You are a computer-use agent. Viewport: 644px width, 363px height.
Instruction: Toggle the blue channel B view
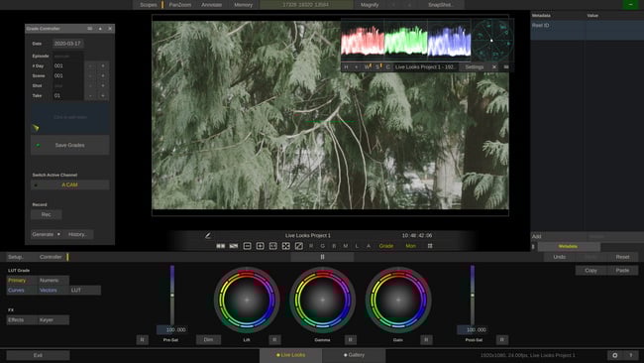click(x=334, y=246)
